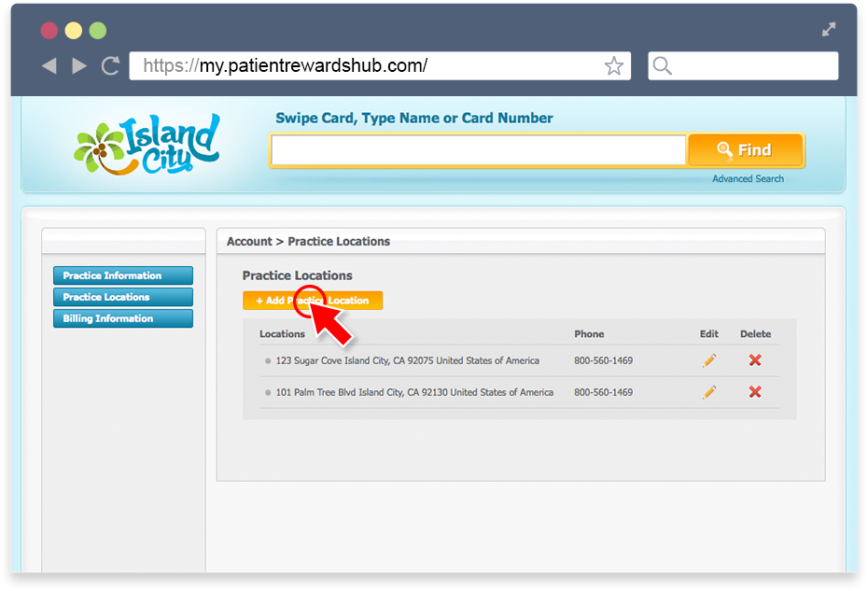The height and width of the screenshot is (591, 868).
Task: Click the Island City logo
Action: [x=147, y=144]
